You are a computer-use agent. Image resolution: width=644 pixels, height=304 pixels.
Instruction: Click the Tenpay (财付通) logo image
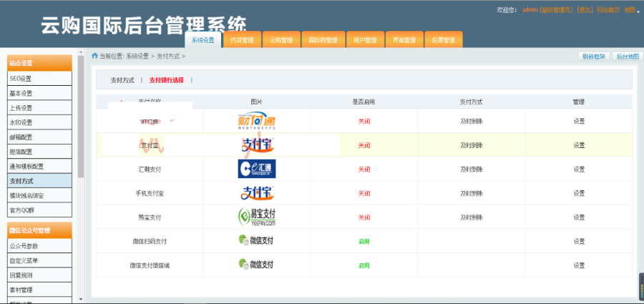[x=256, y=121]
